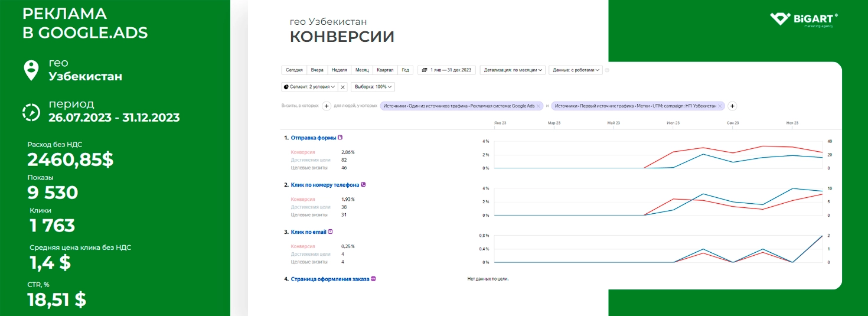Switch period to Неделя
868x316 pixels.
coord(340,70)
